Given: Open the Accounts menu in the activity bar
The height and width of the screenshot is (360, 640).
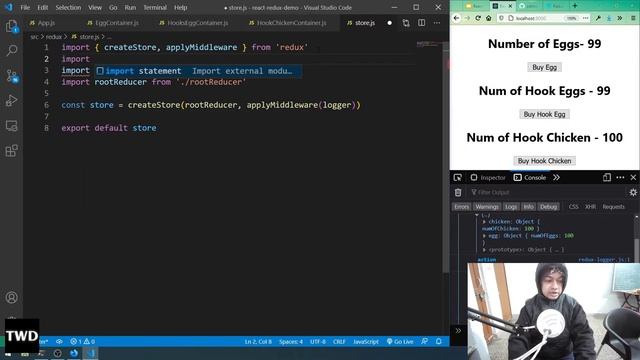Looking at the screenshot, I should [x=11, y=298].
